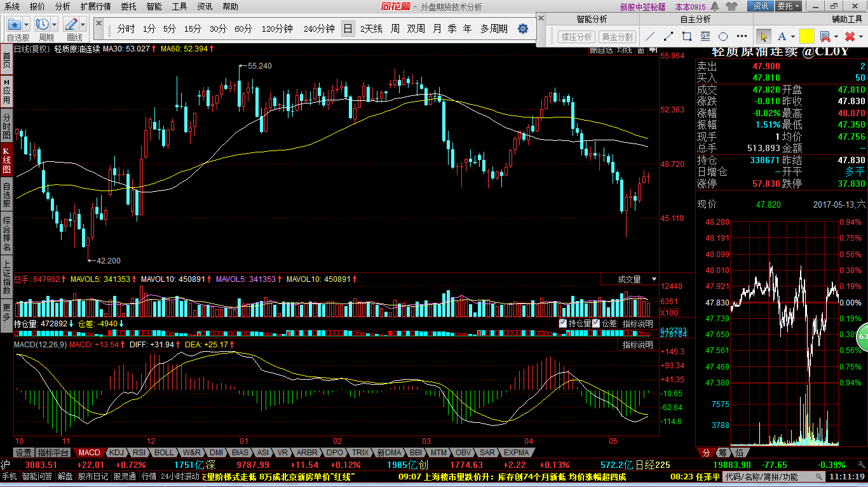
Task: Open the 多周期 option
Action: [494, 29]
